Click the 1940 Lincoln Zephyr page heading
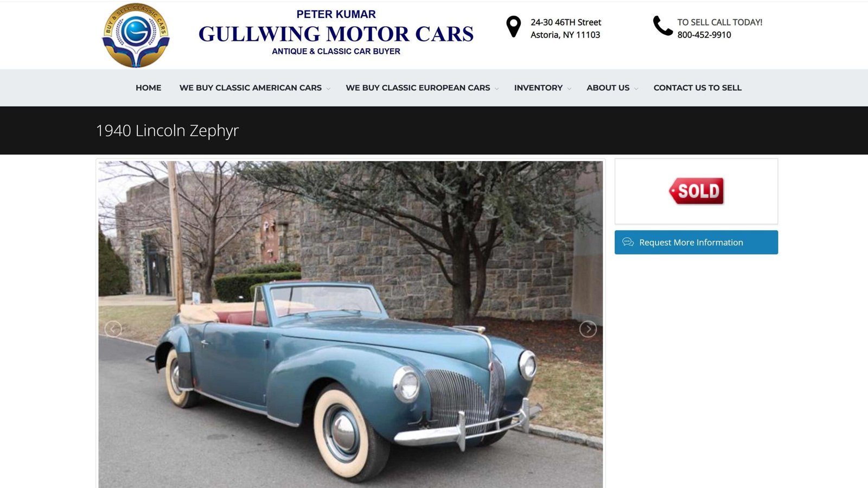This screenshot has width=868, height=488. click(x=167, y=131)
